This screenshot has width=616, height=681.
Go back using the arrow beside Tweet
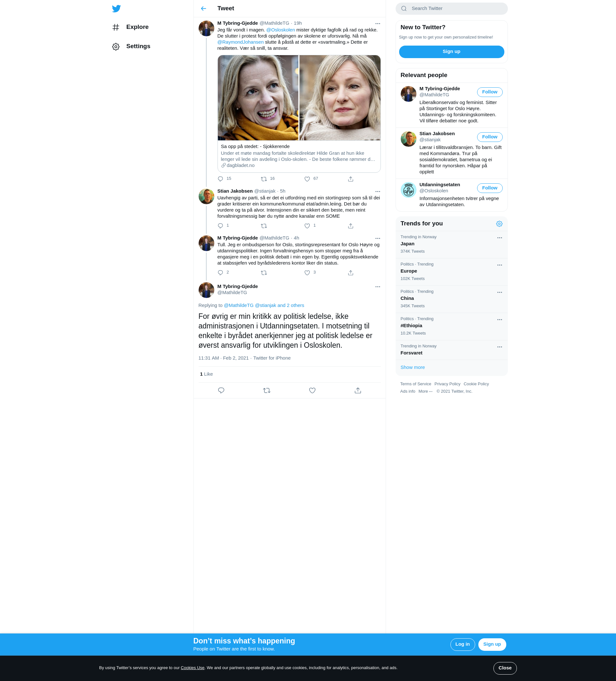click(203, 8)
